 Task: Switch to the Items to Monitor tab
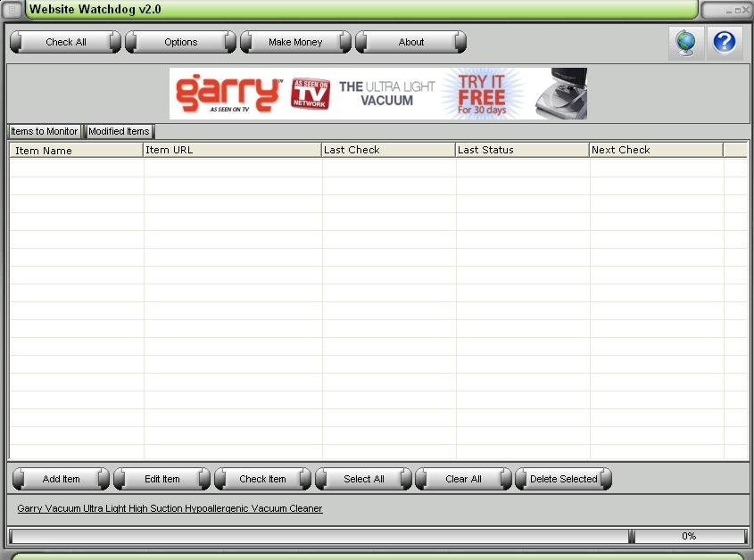click(x=44, y=131)
